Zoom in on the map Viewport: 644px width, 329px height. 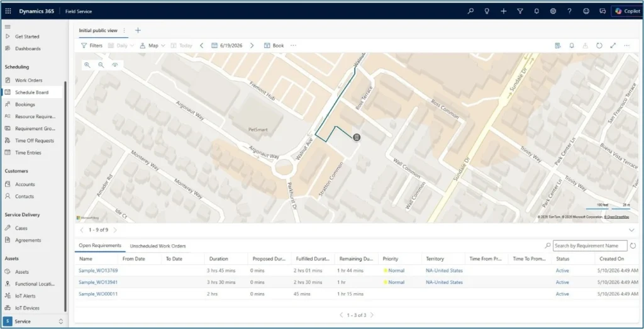point(87,65)
